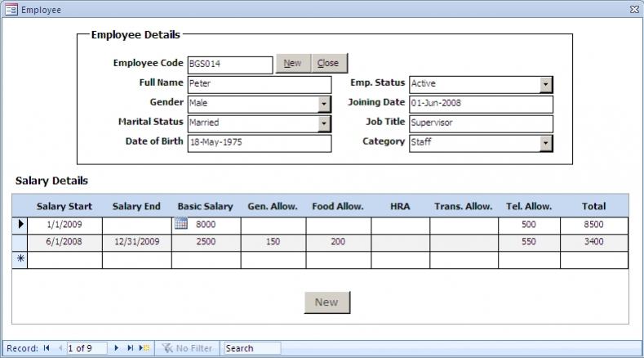This screenshot has height=358, width=644.
Task: Click the Basic Salary cell 8000
Action: click(x=206, y=225)
